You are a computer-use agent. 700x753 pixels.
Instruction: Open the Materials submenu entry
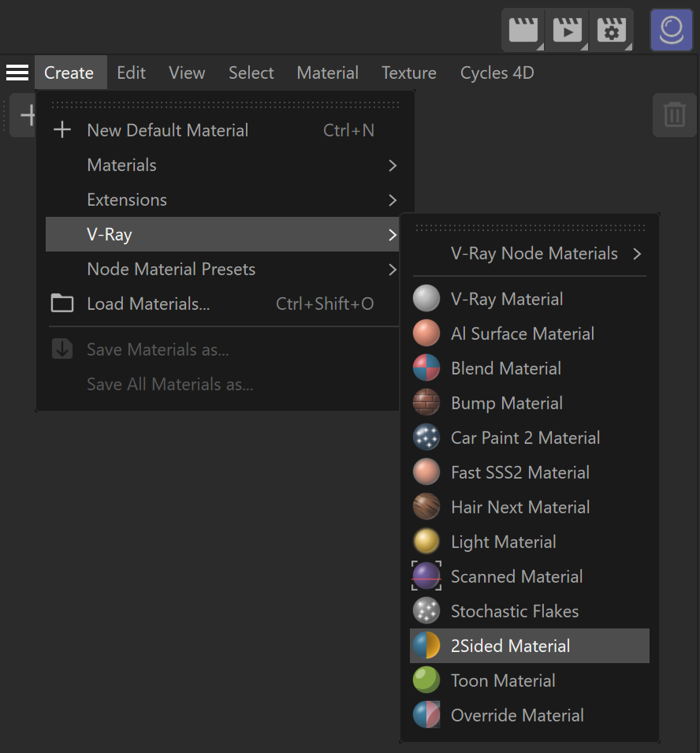(222, 166)
